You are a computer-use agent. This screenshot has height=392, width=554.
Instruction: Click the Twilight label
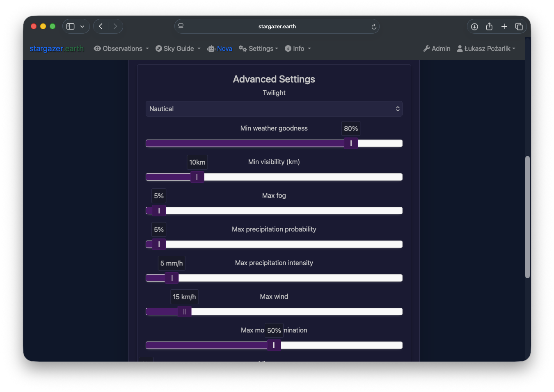coord(274,93)
